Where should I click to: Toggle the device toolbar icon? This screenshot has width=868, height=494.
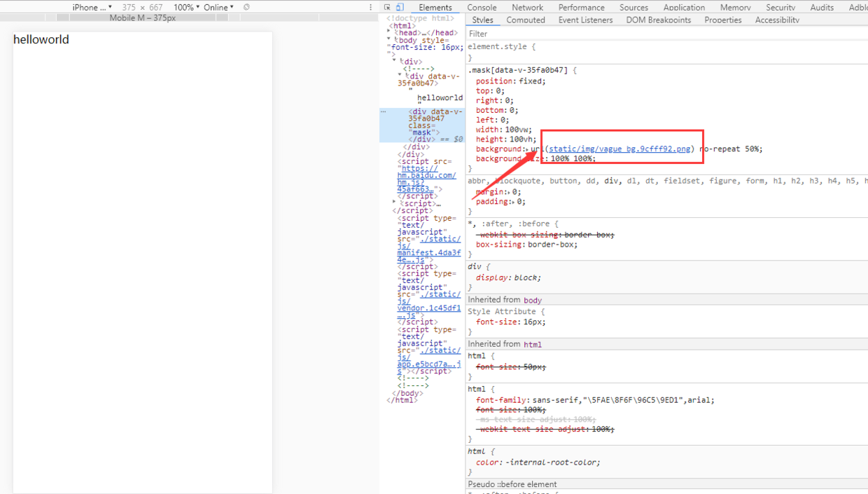point(400,7)
